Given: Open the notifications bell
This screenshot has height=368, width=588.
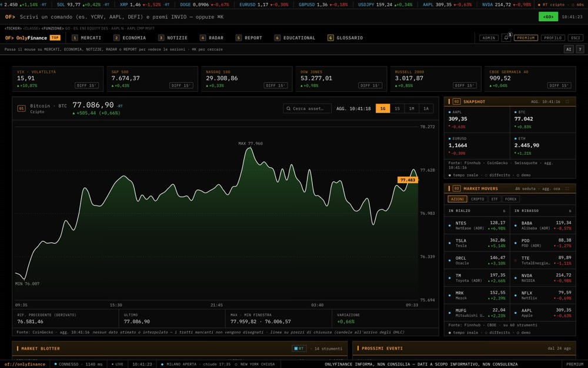Looking at the screenshot, I should tap(506, 38).
